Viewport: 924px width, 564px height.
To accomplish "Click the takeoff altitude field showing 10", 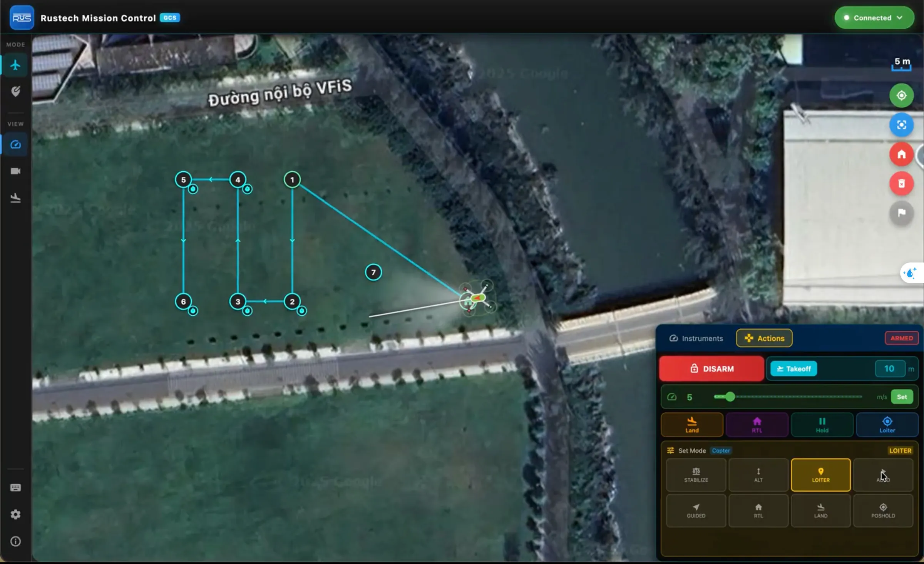I will pyautogui.click(x=890, y=368).
